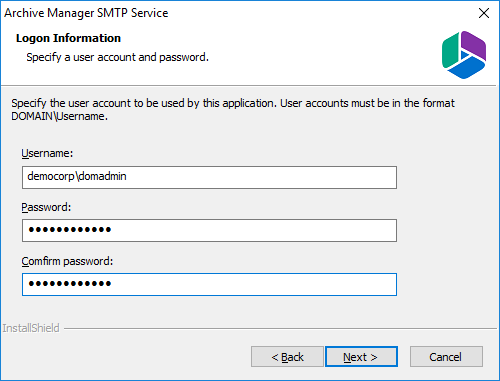Screen dimensions: 500x381
Task: Click inside the Password field
Action: click(x=209, y=230)
